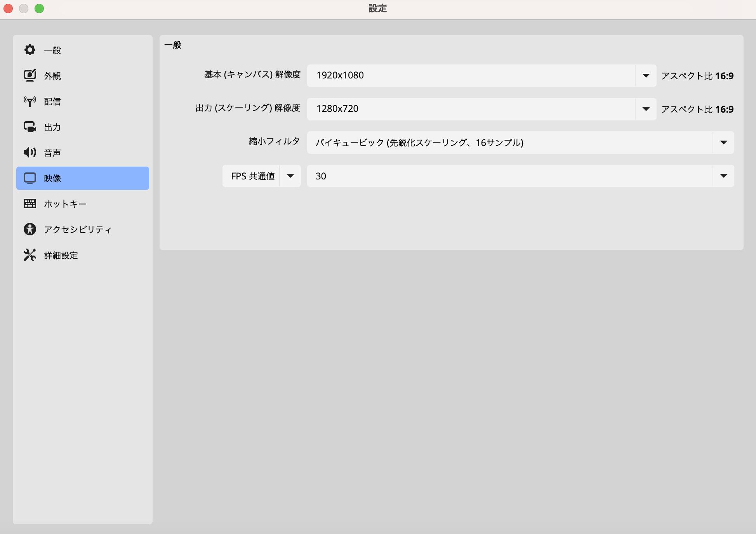Click the green zoom window button
The width and height of the screenshot is (756, 534).
[39, 9]
